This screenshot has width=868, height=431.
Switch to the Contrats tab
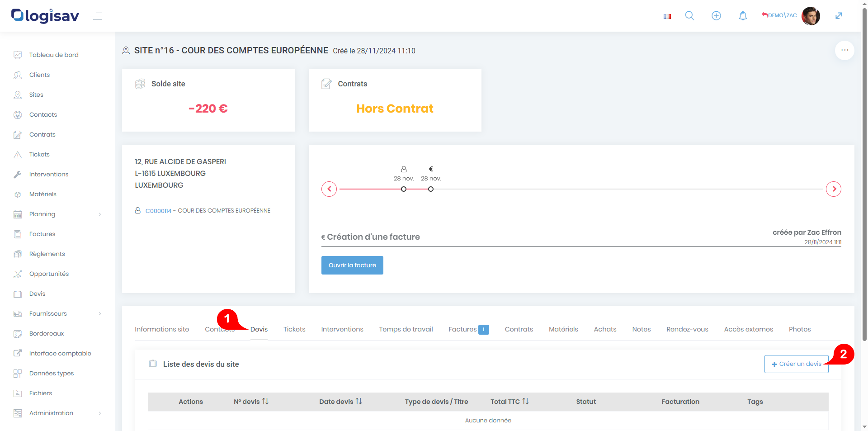coord(519,329)
